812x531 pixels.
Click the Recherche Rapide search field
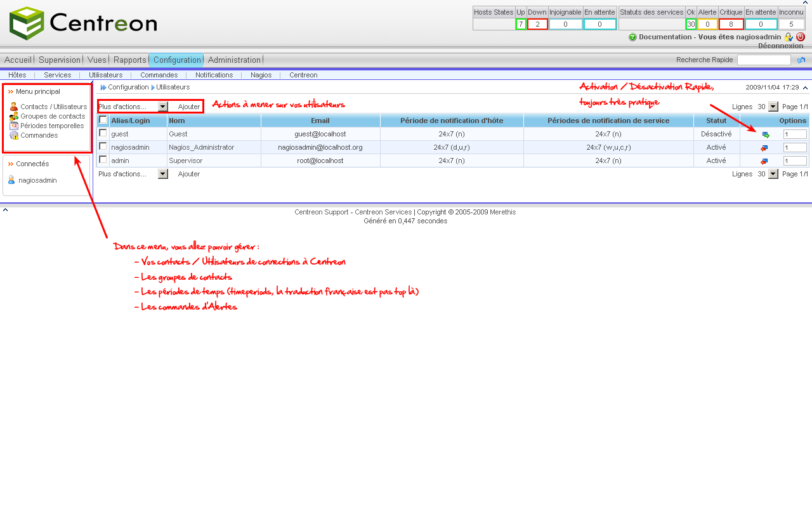[763, 60]
